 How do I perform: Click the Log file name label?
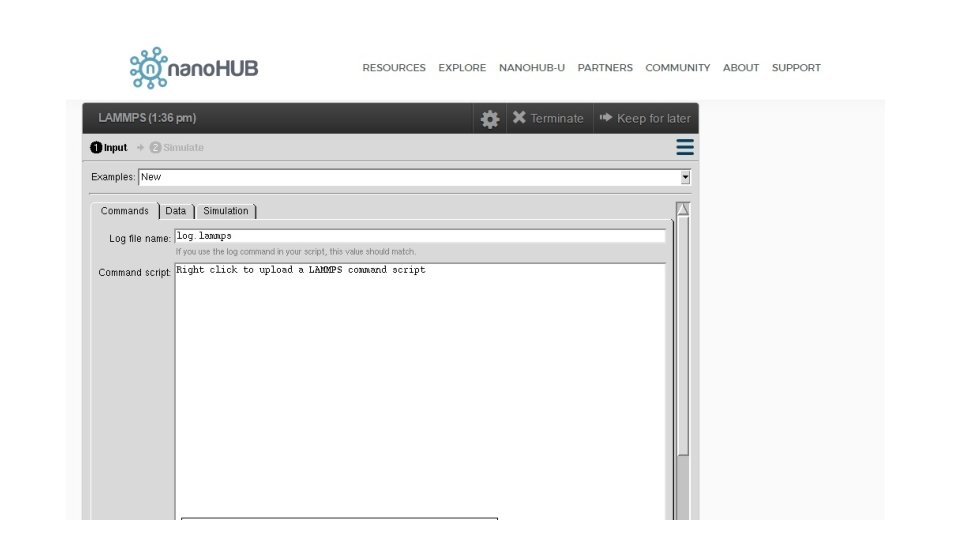(x=140, y=239)
